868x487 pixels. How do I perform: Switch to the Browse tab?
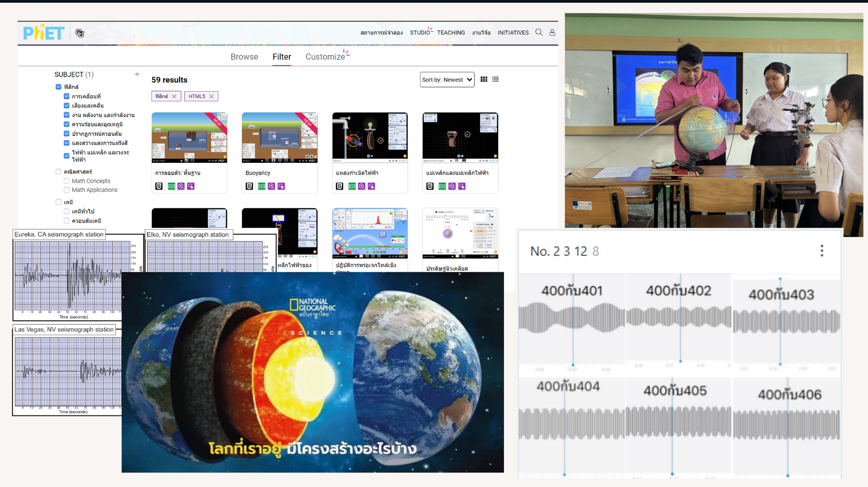244,57
